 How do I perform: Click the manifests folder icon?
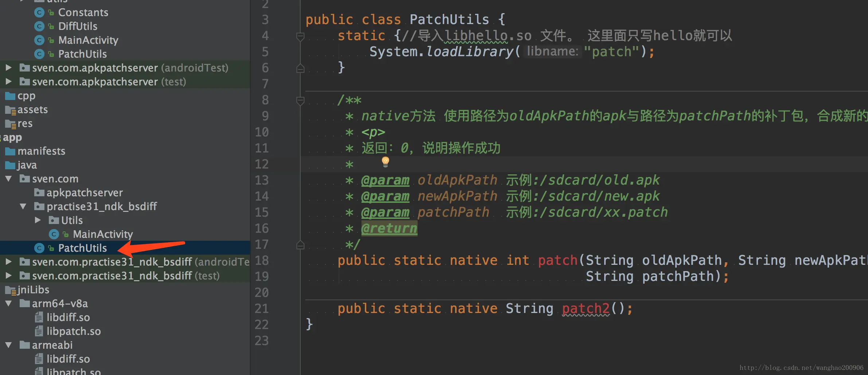coord(10,151)
